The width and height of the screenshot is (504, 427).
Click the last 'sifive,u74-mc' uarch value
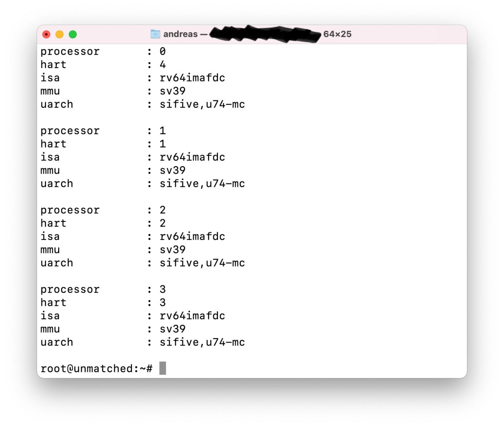click(x=202, y=342)
